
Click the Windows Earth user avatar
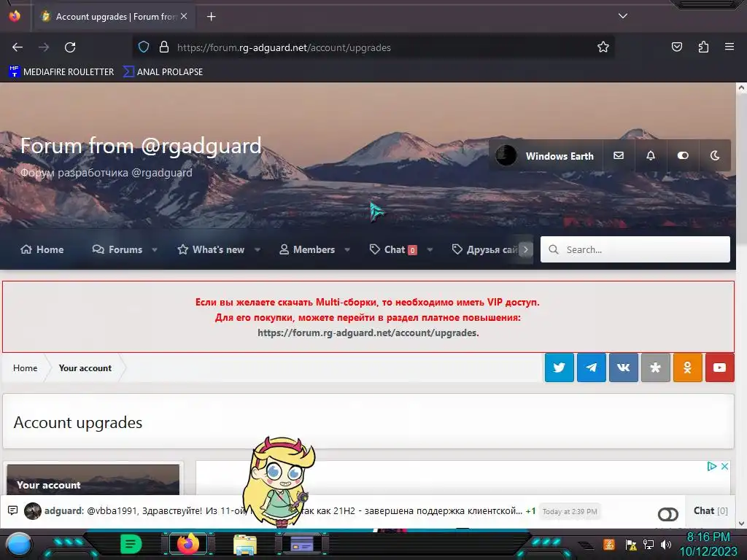click(506, 155)
